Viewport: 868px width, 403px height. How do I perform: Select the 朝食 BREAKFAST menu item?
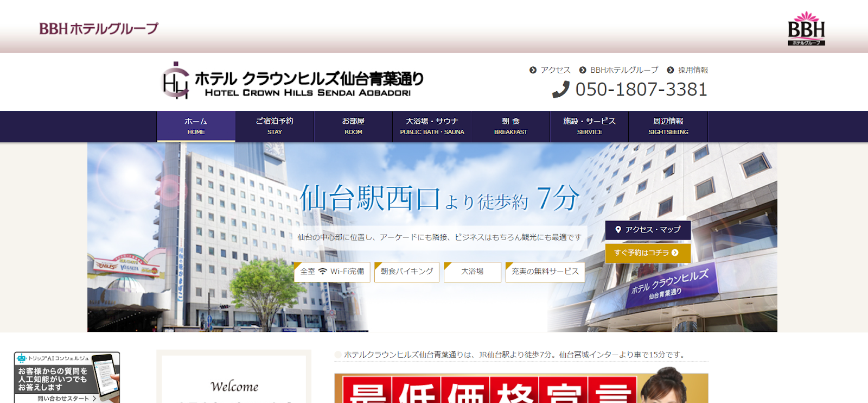(x=510, y=127)
